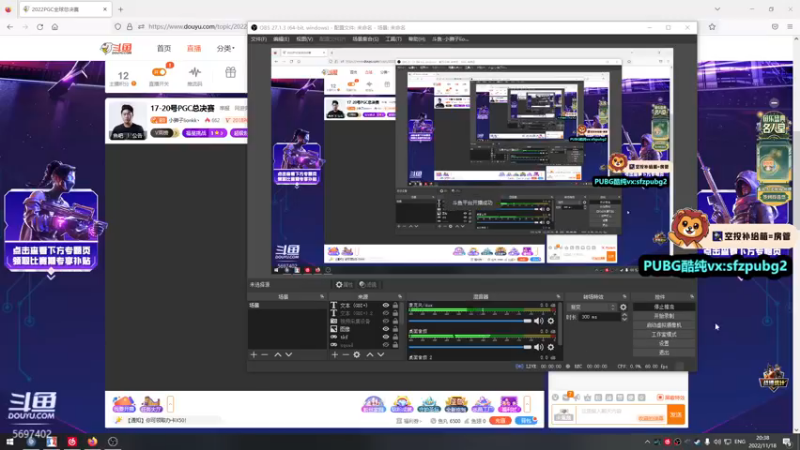Open the OBS 工具(T) menu
The width and height of the screenshot is (800, 450).
(x=393, y=39)
